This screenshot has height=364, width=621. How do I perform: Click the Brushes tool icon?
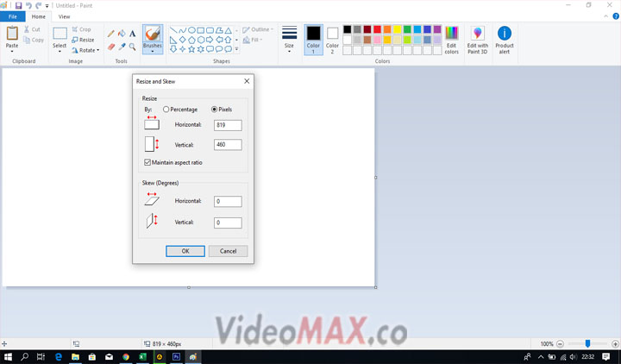pos(153,34)
